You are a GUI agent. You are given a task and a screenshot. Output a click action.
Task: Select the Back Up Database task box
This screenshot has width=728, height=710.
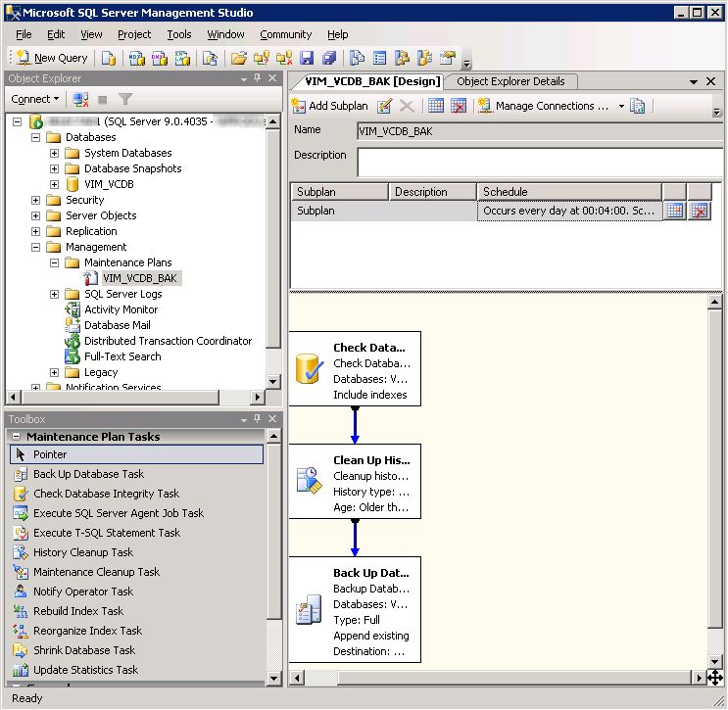(x=355, y=610)
